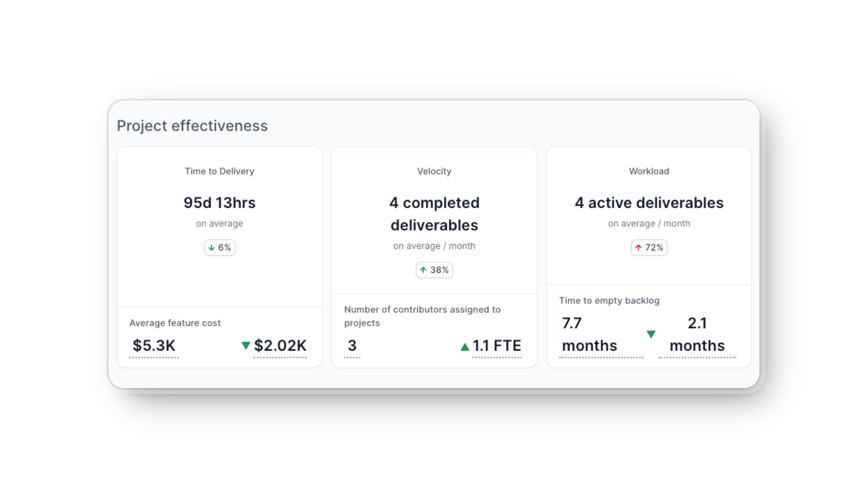The width and height of the screenshot is (868, 488).
Task: Click the 38% velocity change badge
Action: click(x=434, y=270)
